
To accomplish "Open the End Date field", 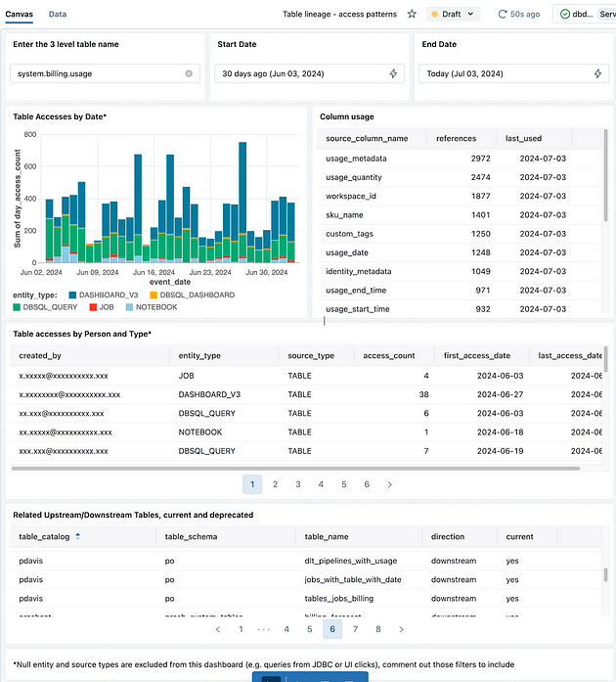I will (x=513, y=73).
